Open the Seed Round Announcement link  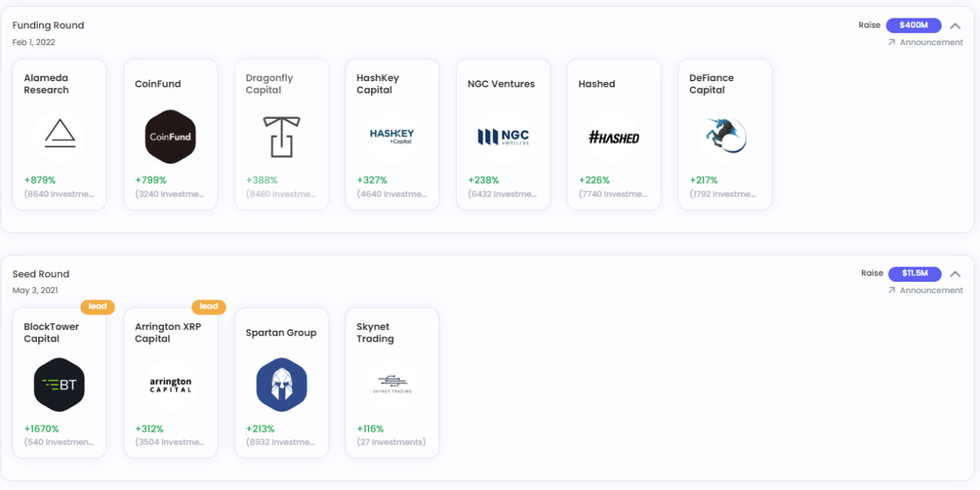[x=925, y=290]
